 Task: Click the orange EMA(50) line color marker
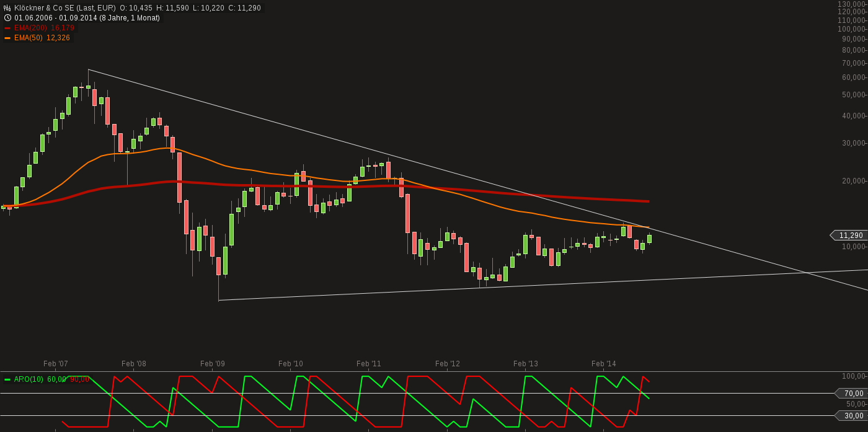(7, 38)
